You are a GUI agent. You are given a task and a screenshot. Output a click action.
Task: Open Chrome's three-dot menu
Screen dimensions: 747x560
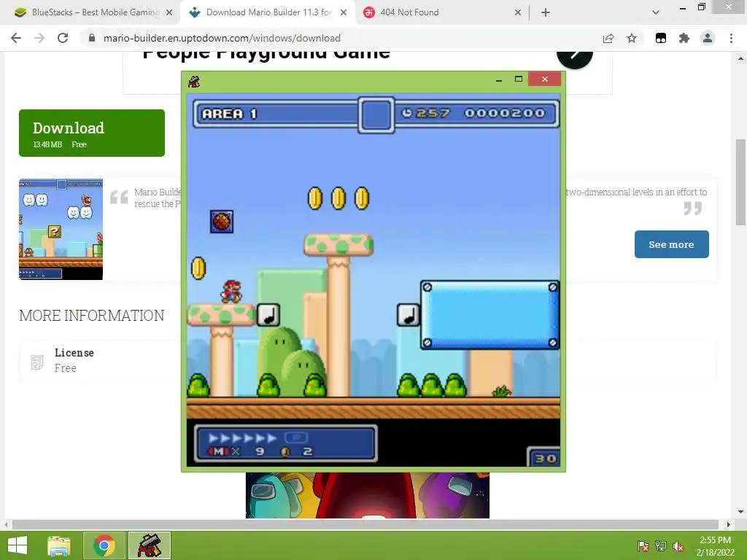coord(731,38)
